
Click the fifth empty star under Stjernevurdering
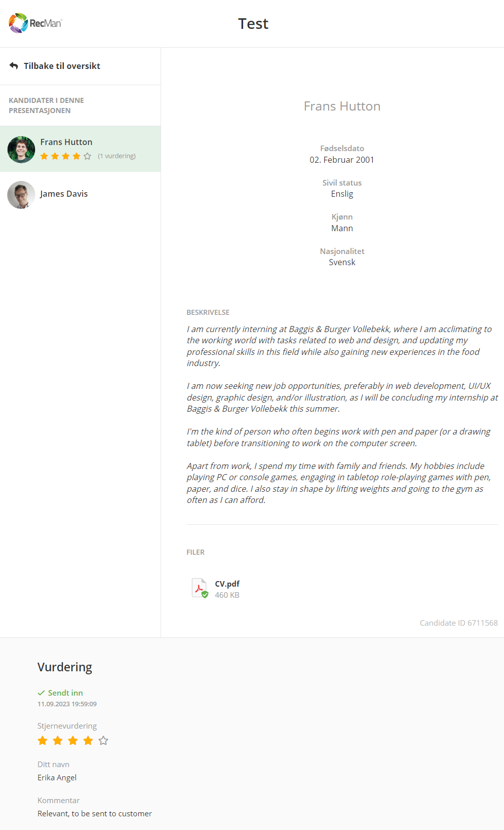click(103, 741)
